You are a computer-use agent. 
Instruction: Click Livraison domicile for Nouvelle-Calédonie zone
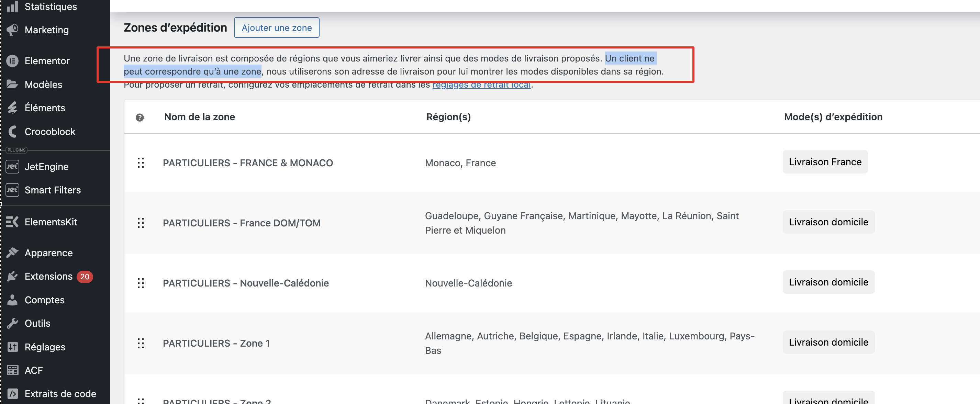(828, 282)
